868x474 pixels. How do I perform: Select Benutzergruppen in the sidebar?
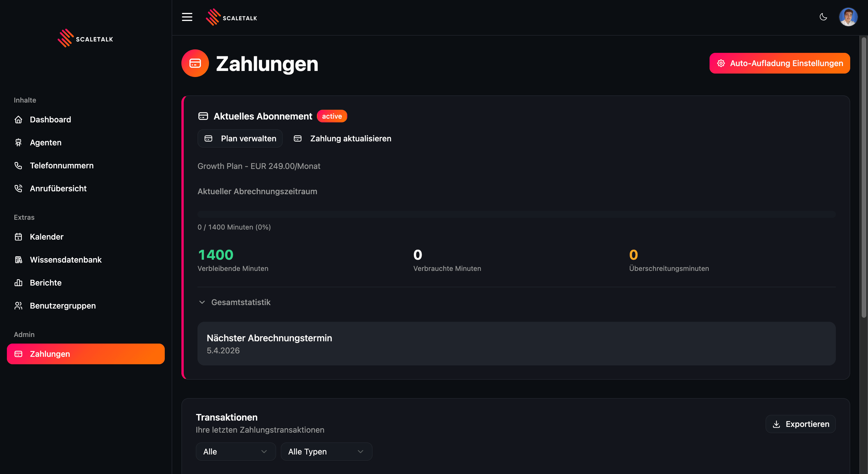[x=62, y=305]
